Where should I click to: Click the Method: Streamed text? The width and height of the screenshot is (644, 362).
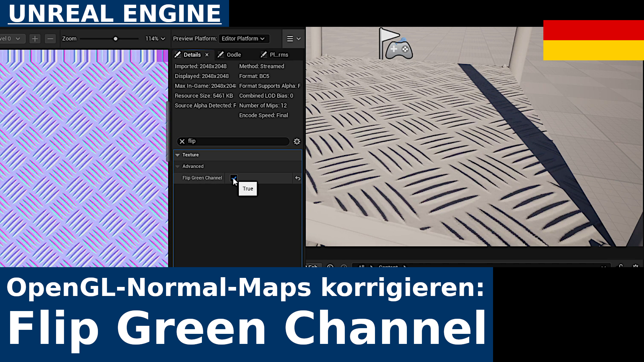pos(261,66)
